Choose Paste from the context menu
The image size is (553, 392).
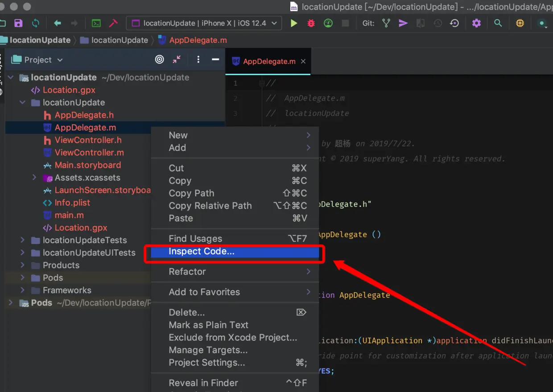click(x=235, y=218)
